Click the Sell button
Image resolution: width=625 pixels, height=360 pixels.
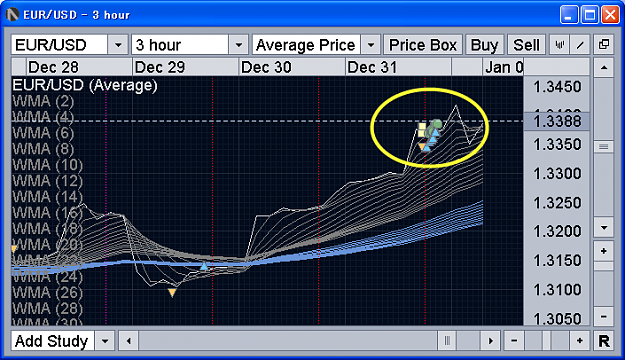point(526,45)
